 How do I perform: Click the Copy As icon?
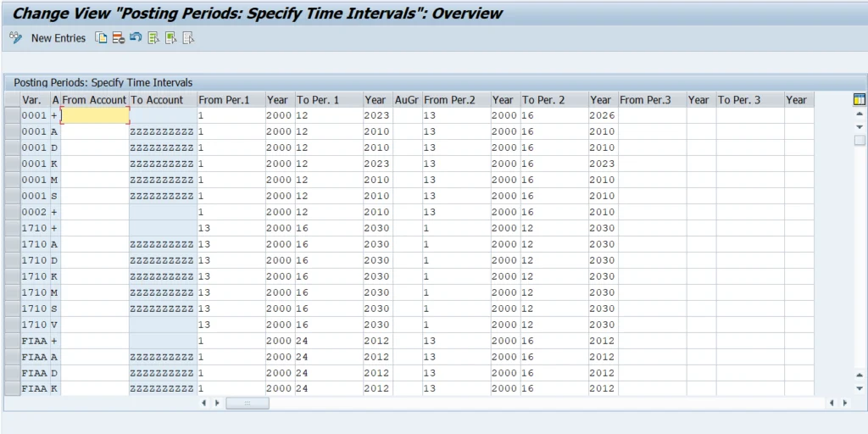coord(101,38)
